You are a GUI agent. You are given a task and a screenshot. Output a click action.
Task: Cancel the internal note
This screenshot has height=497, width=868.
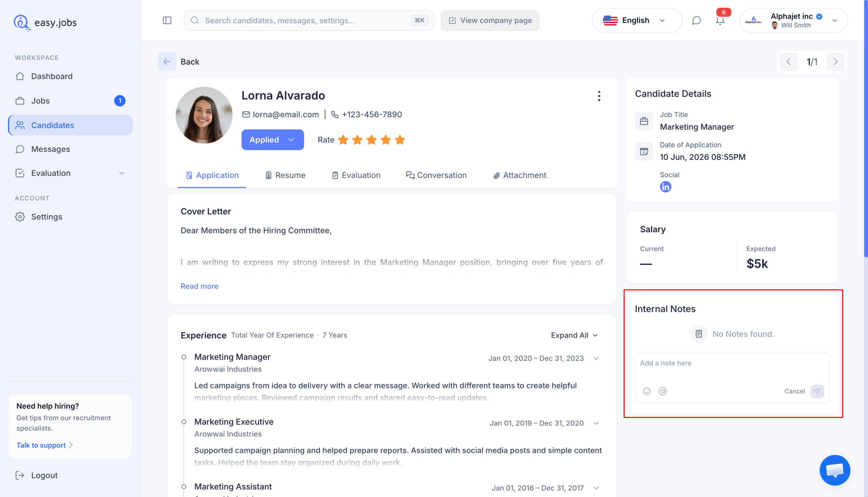tap(794, 391)
